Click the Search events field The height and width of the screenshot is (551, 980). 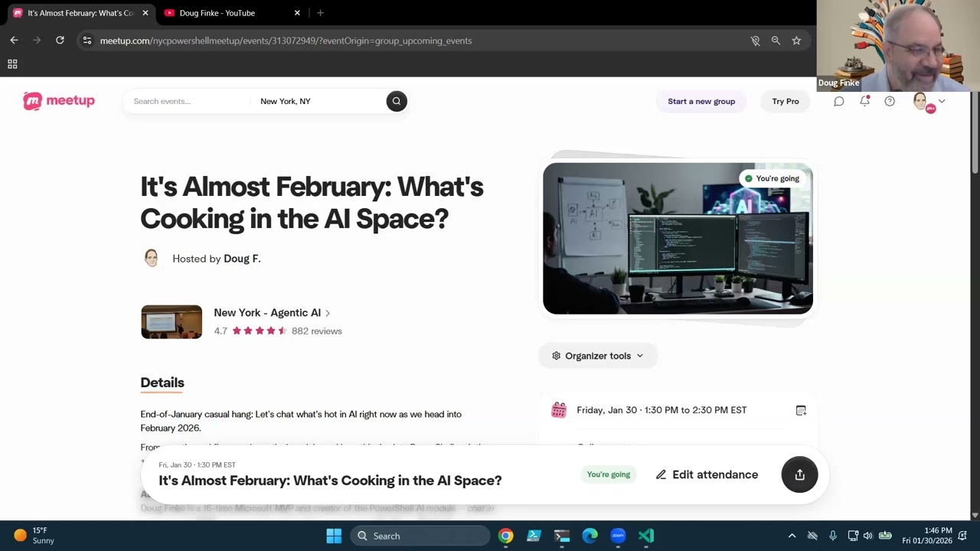pos(188,101)
